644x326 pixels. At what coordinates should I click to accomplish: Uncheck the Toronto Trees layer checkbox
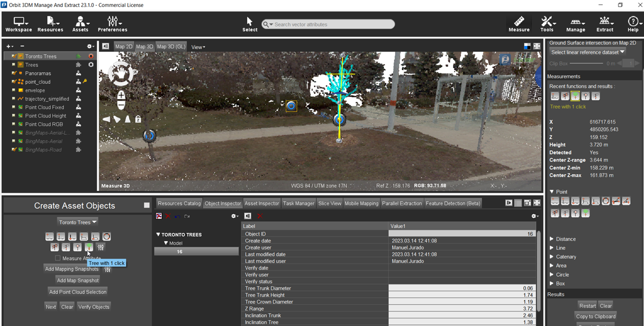[14, 56]
